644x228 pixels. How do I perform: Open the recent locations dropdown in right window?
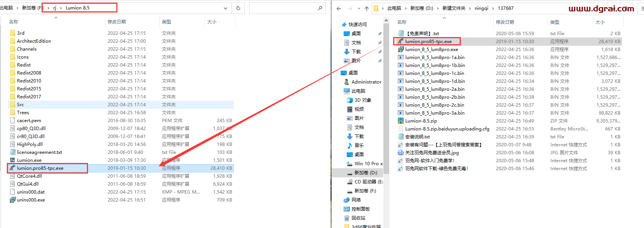click(x=358, y=8)
